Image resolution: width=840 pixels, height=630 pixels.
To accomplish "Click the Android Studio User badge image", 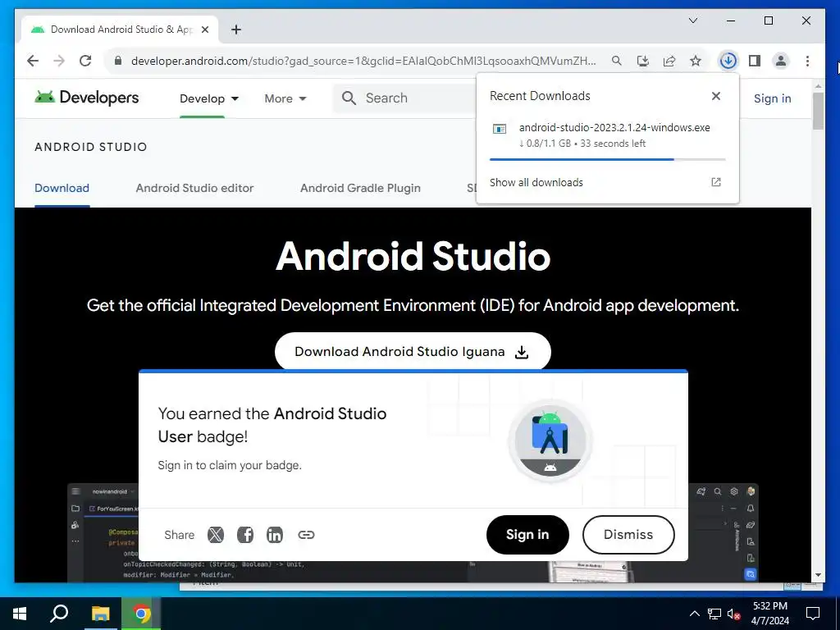I will (x=550, y=441).
